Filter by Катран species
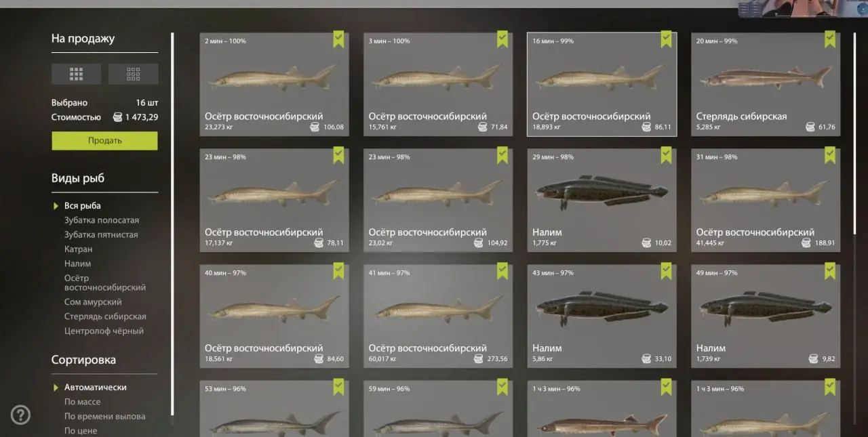This screenshot has height=437, width=868. tap(78, 249)
